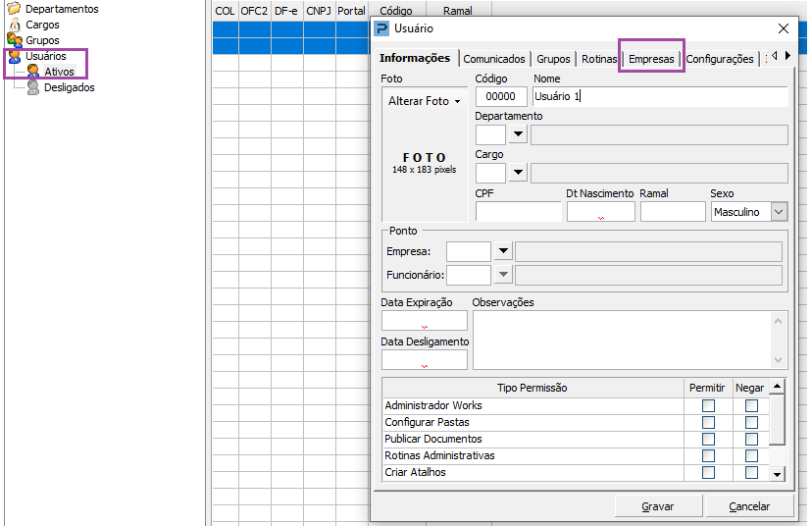Switch to the Empresas tab
Screen dimensions: 812x526
pos(651,59)
